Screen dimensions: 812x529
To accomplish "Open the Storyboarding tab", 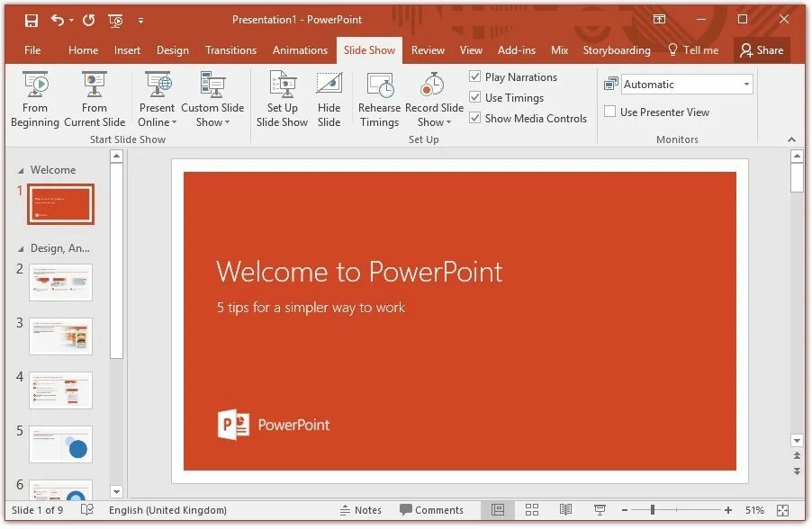I will (617, 50).
